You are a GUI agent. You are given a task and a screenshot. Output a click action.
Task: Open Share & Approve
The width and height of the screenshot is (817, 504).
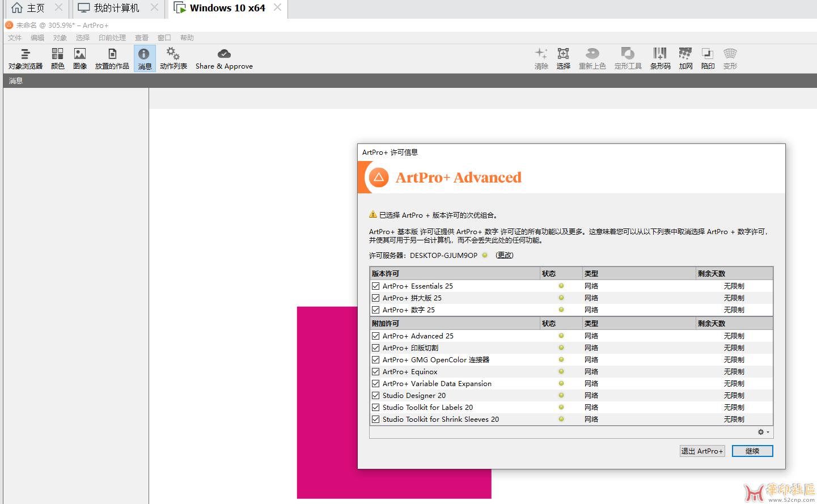(224, 59)
